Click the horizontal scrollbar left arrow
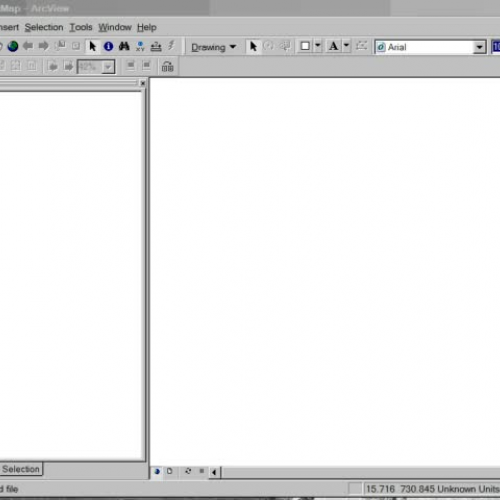This screenshot has height=500, width=500. pos(214,472)
